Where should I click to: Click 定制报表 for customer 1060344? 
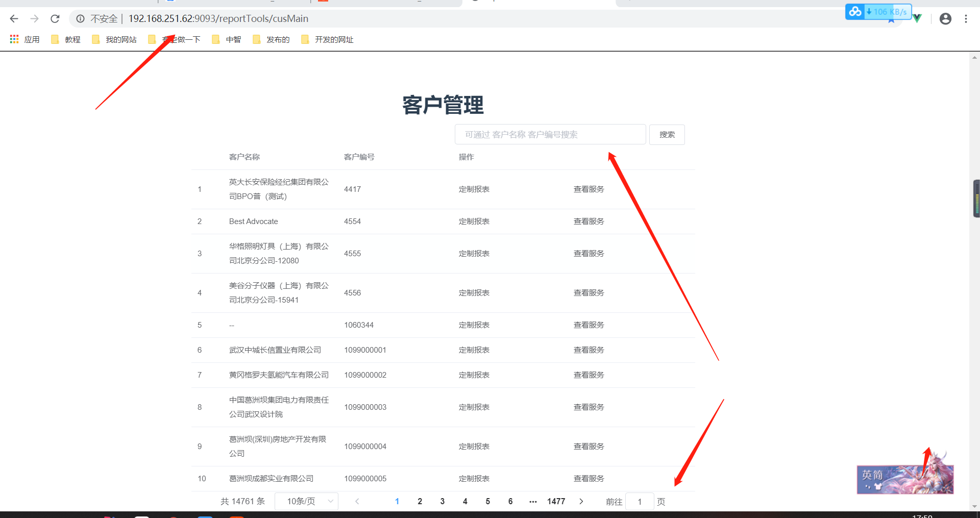(x=474, y=325)
